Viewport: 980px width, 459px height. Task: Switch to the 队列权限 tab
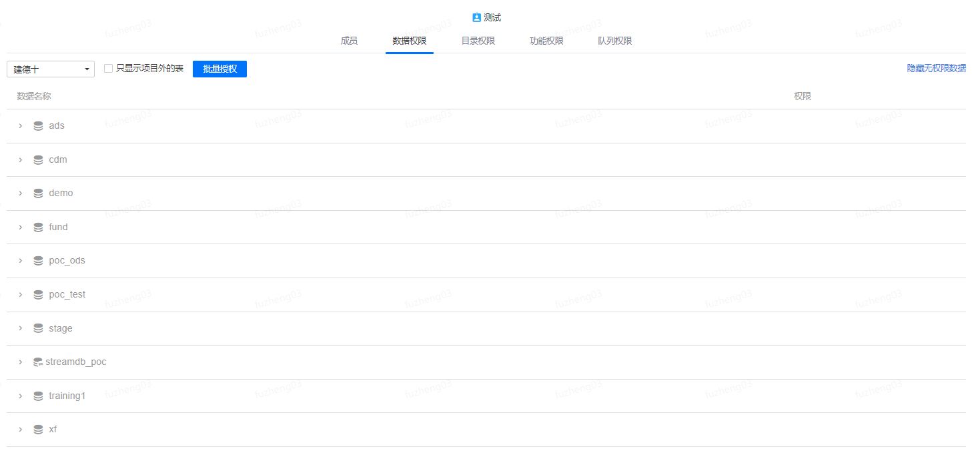coord(615,41)
